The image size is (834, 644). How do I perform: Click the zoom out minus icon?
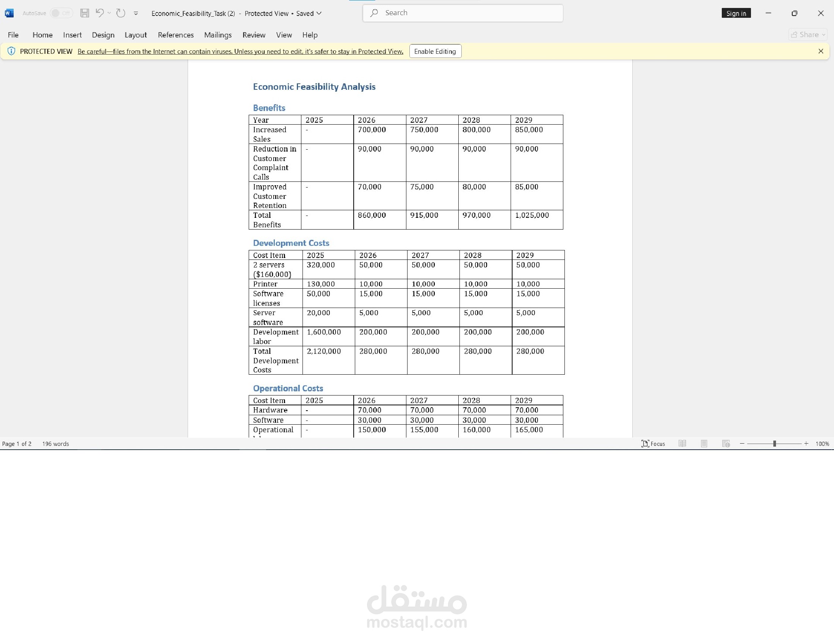point(742,444)
